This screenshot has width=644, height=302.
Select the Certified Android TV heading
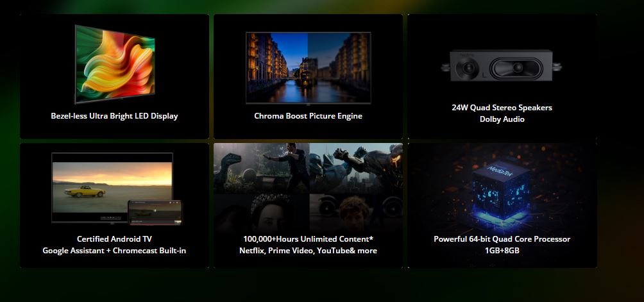pyautogui.click(x=114, y=239)
